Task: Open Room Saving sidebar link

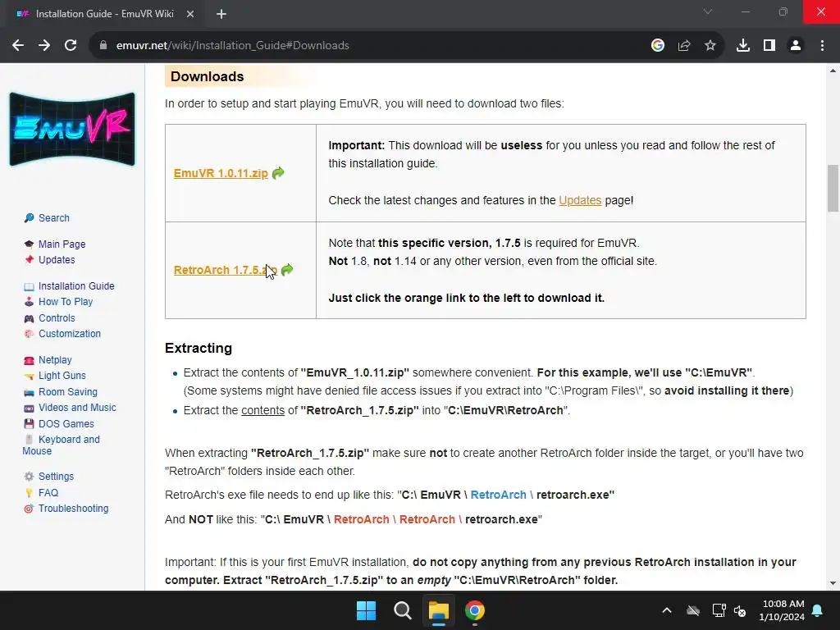Action: tap(67, 392)
